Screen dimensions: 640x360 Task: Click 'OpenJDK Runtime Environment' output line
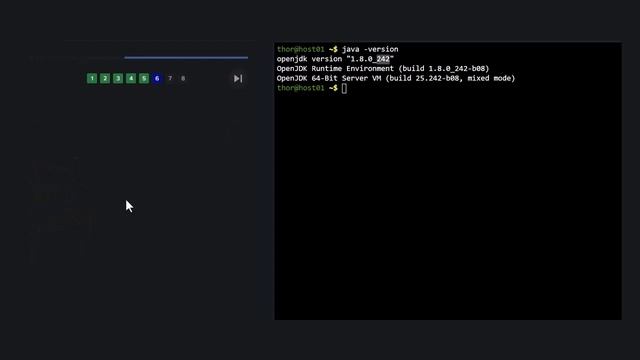pyautogui.click(x=383, y=69)
